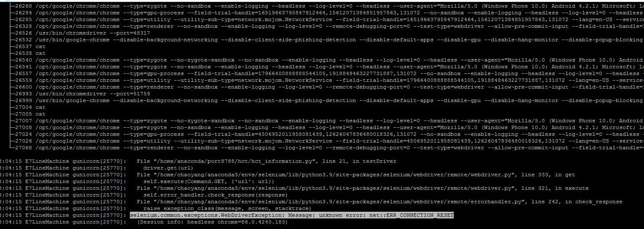Image resolution: width=644 pixels, height=229 pixels.
Task: Click the 26557 gpu-process chrome line
Action: [328, 73]
